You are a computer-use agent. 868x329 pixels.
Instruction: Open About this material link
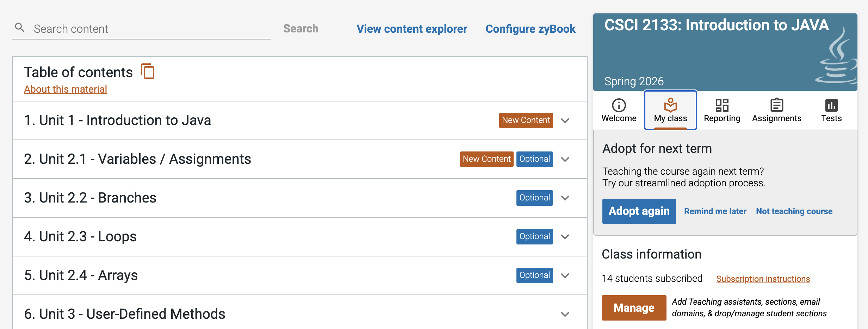point(66,89)
